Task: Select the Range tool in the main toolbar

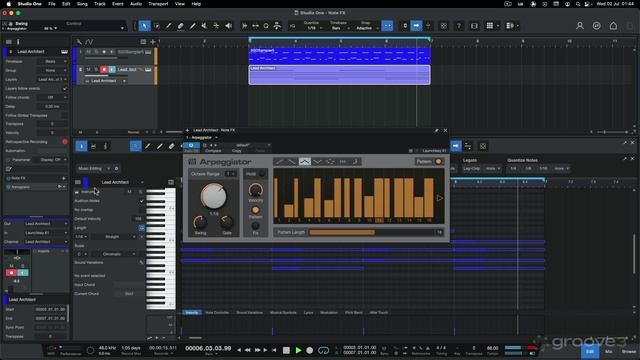Action: [157, 26]
